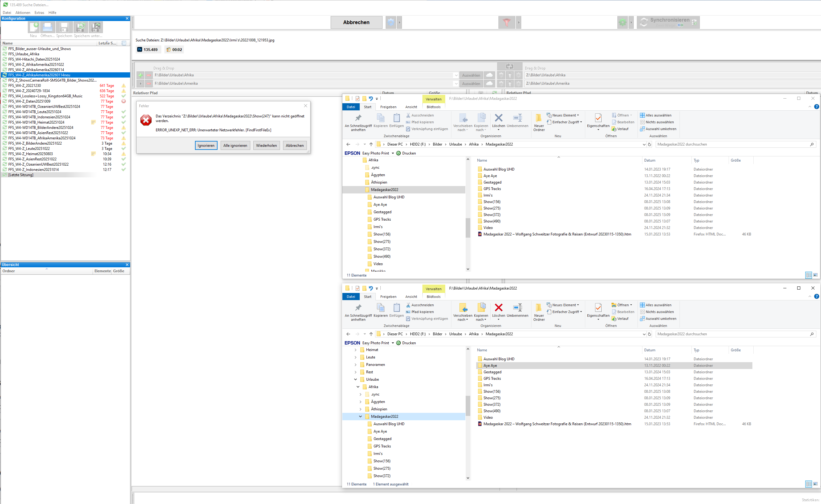The image size is (821, 504).
Task: Close the Konfiguration panel
Action: 127,19
